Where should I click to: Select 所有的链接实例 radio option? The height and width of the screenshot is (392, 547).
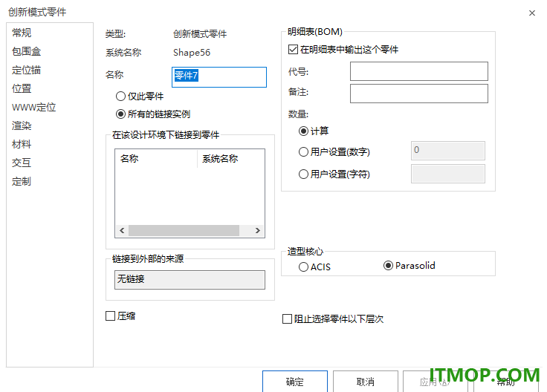[x=153, y=114]
